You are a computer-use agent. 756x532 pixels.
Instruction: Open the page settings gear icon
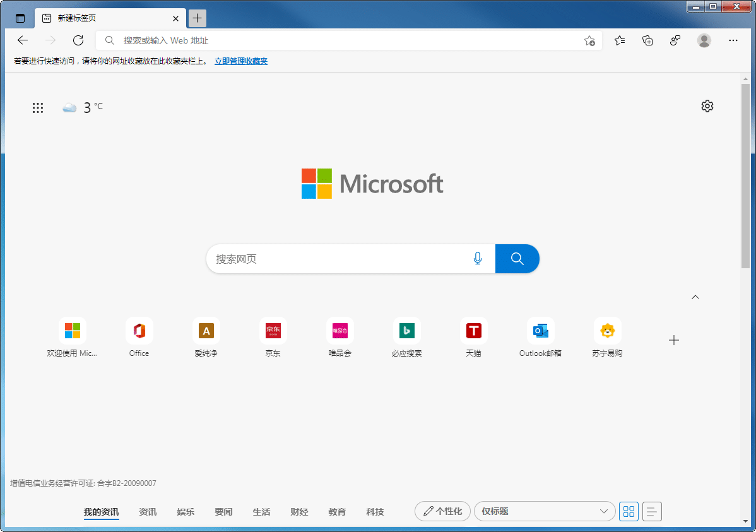click(707, 106)
